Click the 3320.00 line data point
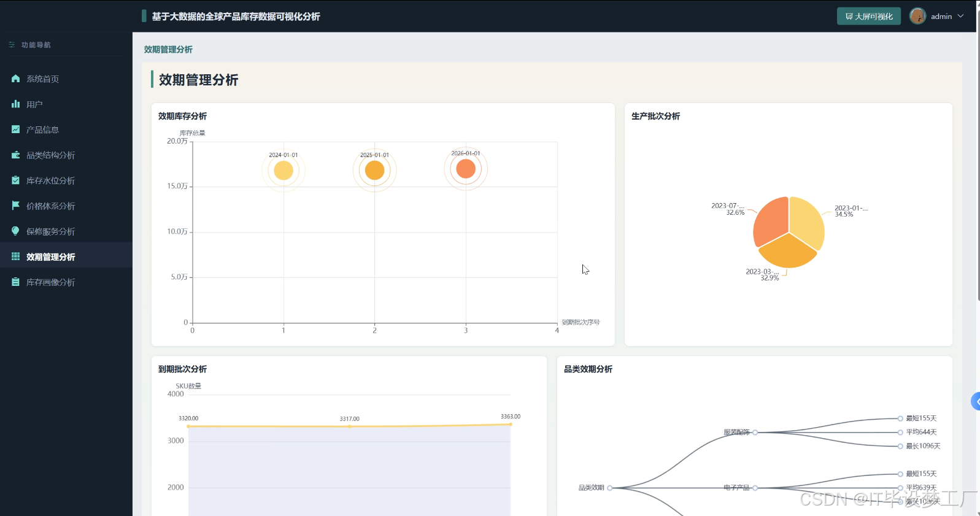 [x=188, y=426]
